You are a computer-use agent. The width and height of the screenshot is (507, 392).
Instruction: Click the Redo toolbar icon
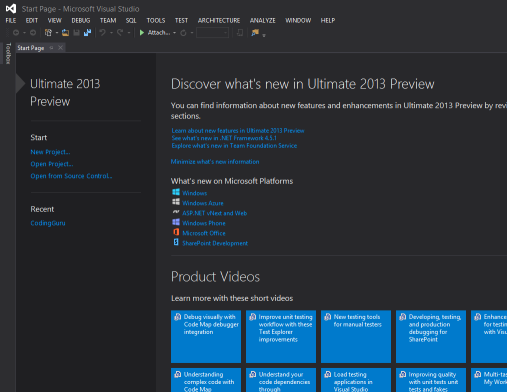click(120, 33)
